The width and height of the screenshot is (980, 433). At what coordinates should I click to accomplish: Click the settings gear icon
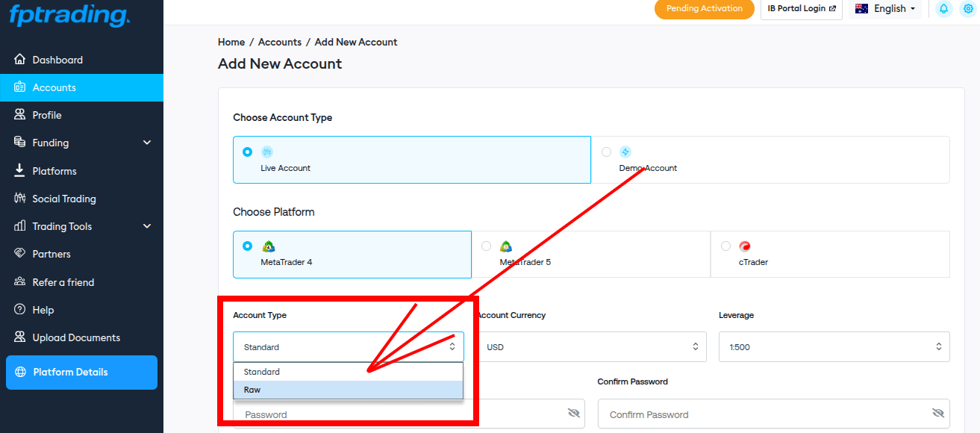[968, 9]
